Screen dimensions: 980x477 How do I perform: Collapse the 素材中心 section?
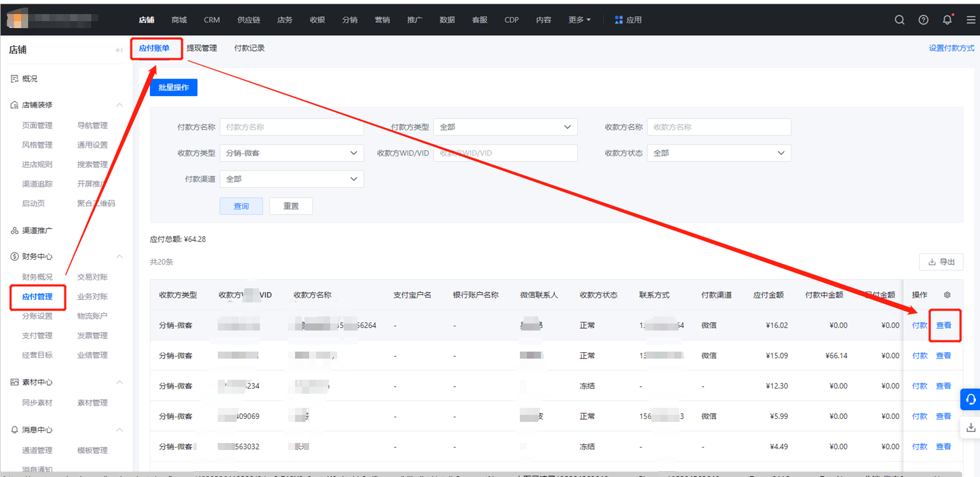click(119, 382)
